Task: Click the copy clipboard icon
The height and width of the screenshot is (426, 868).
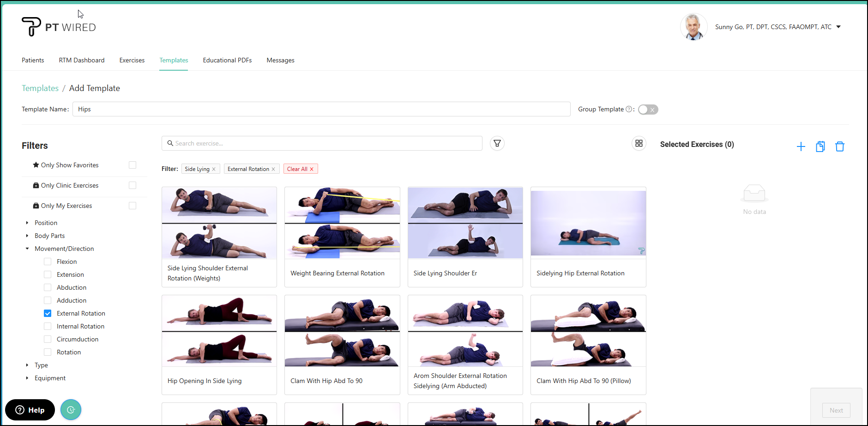Action: pos(820,146)
